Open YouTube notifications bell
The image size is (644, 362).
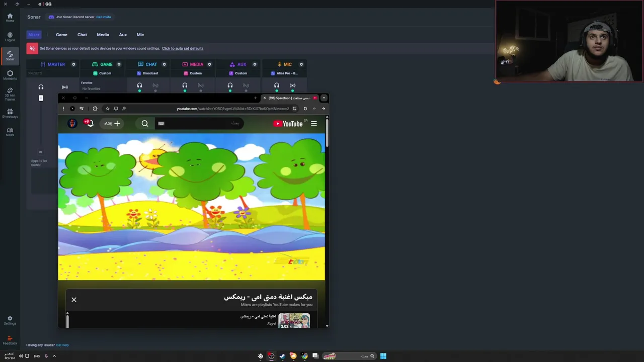pos(90,123)
